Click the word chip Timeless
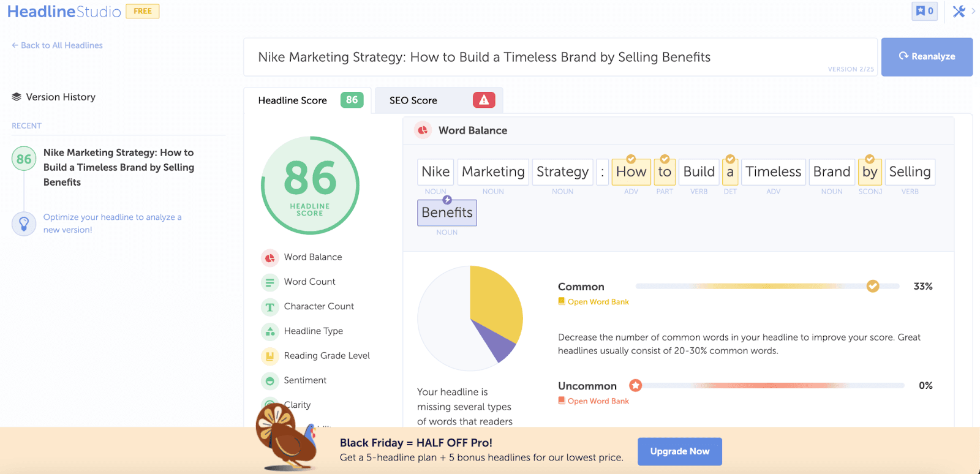The width and height of the screenshot is (980, 474). [x=773, y=172]
